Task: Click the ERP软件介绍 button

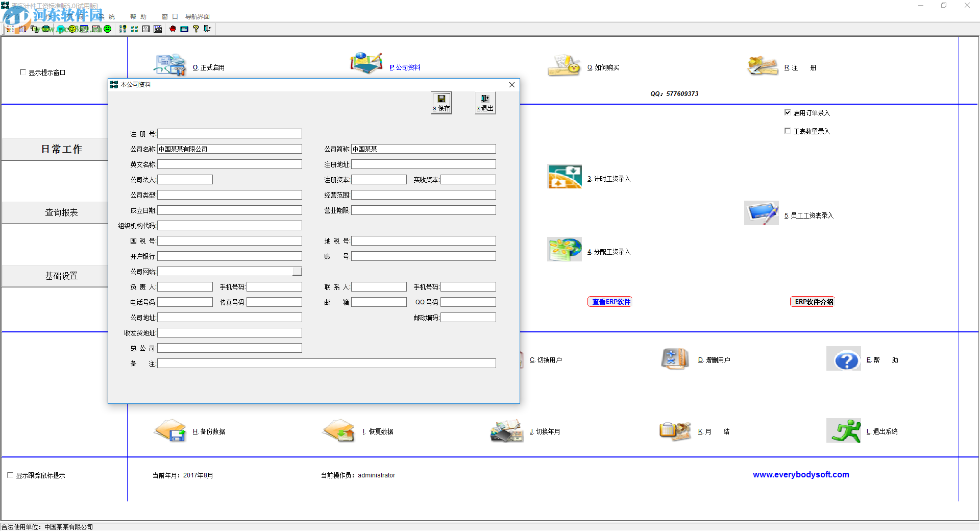Action: click(813, 302)
